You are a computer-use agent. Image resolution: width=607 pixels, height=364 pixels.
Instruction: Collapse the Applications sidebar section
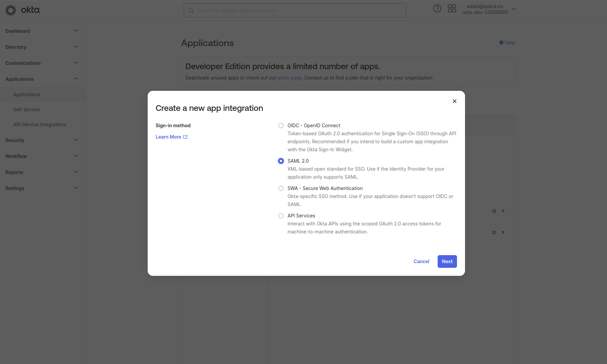click(x=43, y=79)
